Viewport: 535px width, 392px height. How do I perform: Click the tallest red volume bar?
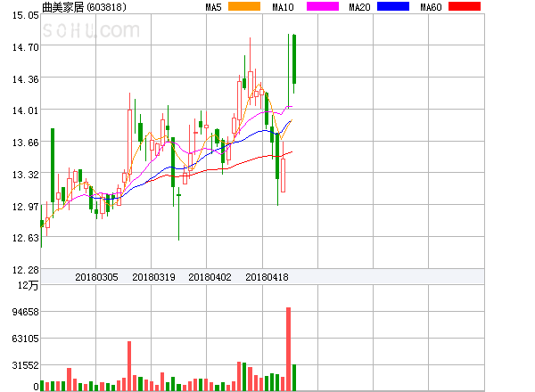click(288, 349)
